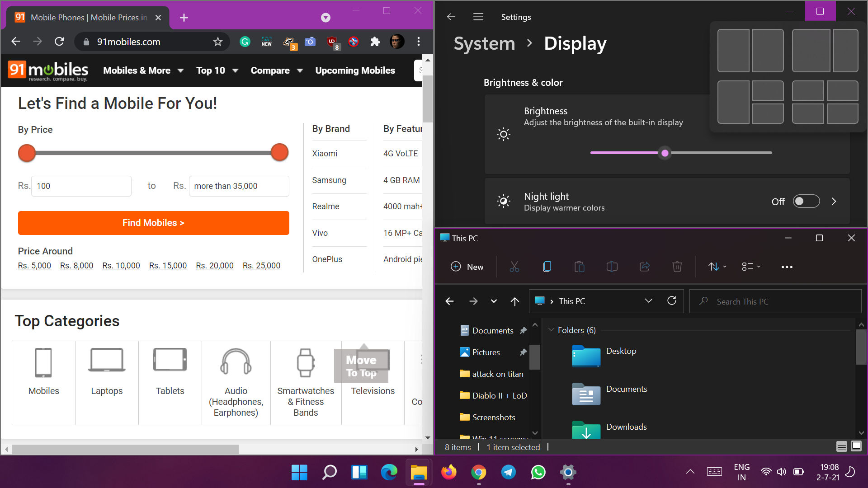868x488 pixels.
Task: Open the Smartwatches & Fitness Bands category
Action: coord(306,383)
